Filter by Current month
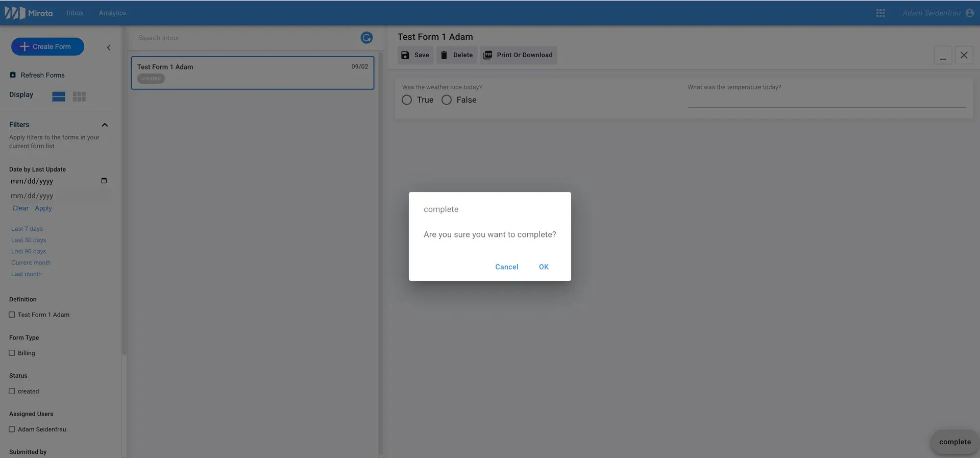 [x=31, y=262]
